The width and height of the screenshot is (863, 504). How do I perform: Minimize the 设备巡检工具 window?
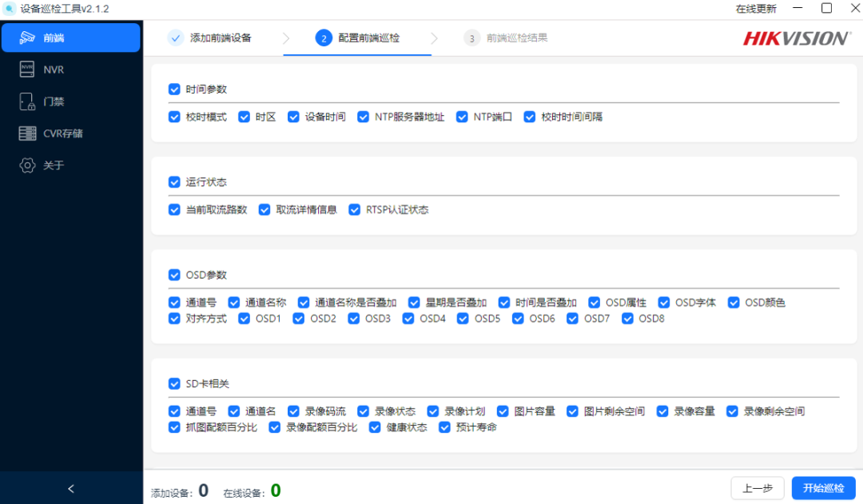[x=797, y=8]
